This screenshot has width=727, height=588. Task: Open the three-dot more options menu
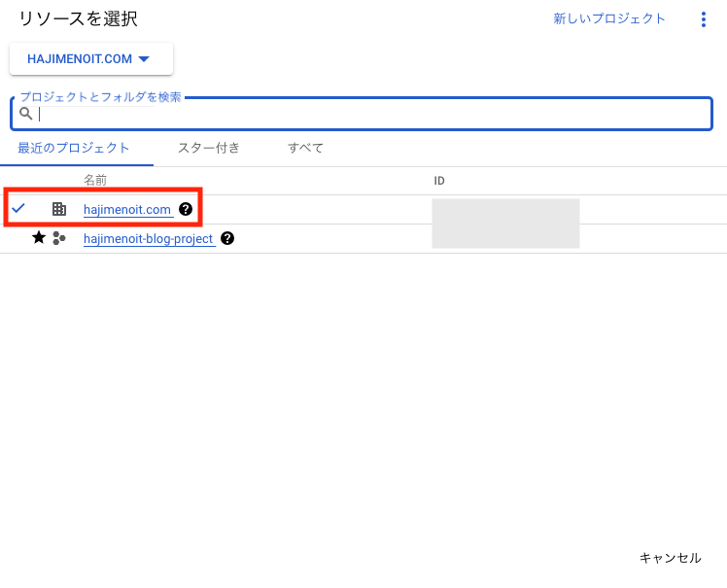pyautogui.click(x=704, y=19)
